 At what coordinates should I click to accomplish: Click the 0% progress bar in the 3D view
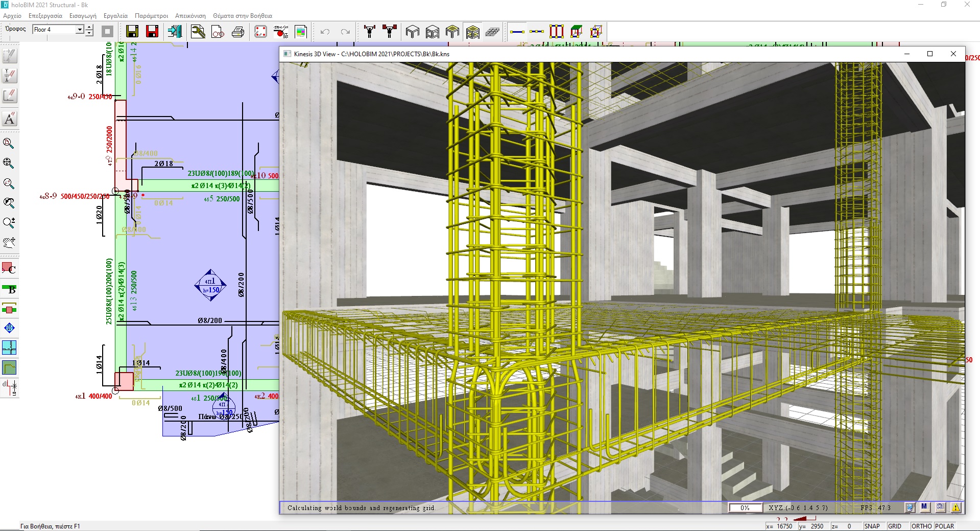[745, 507]
